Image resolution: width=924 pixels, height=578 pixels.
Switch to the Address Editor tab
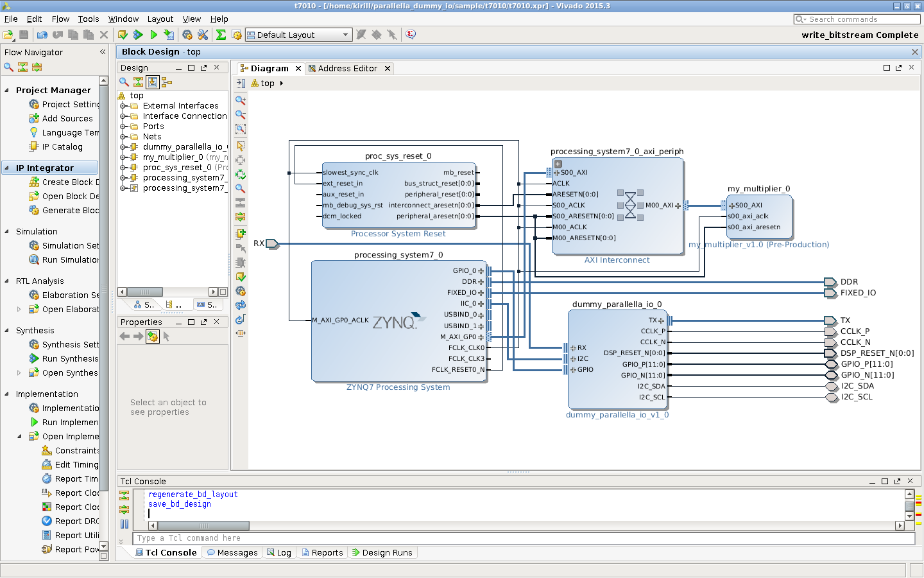pos(347,68)
